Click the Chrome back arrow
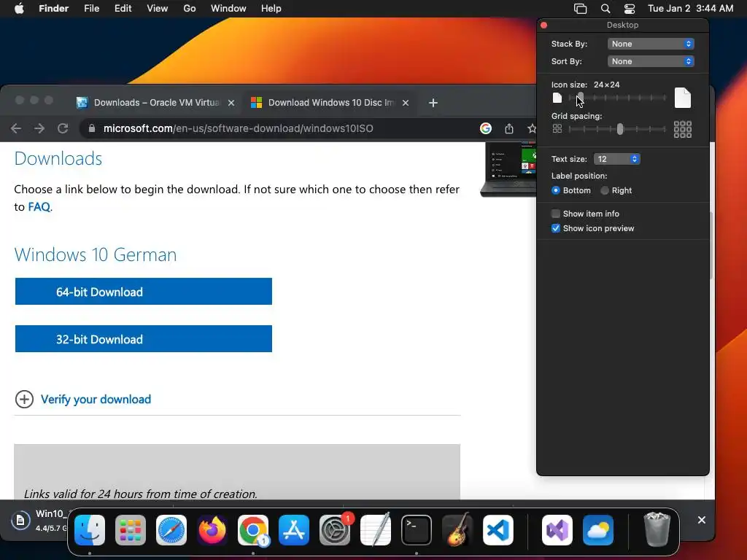The height and width of the screenshot is (560, 747). click(16, 128)
